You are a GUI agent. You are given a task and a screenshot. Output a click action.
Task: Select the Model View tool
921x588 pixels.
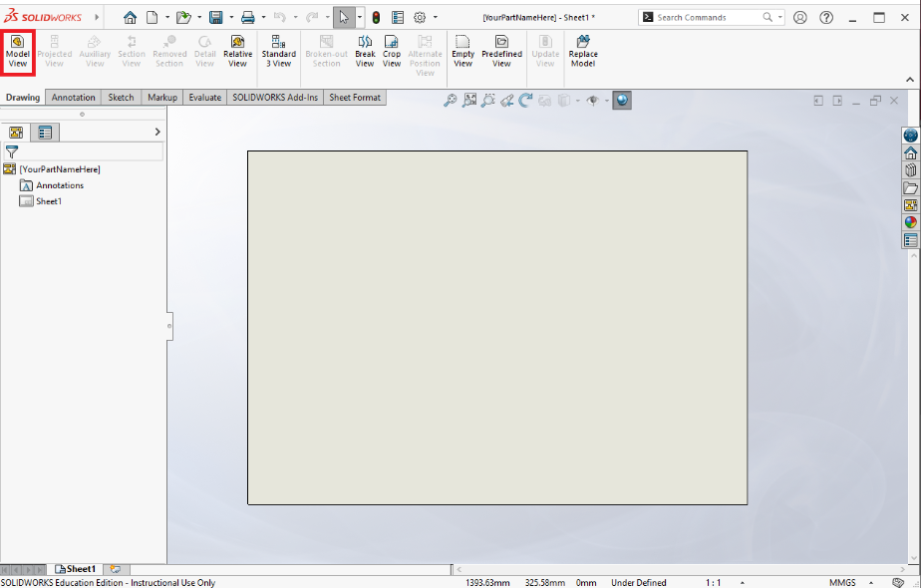(17, 45)
